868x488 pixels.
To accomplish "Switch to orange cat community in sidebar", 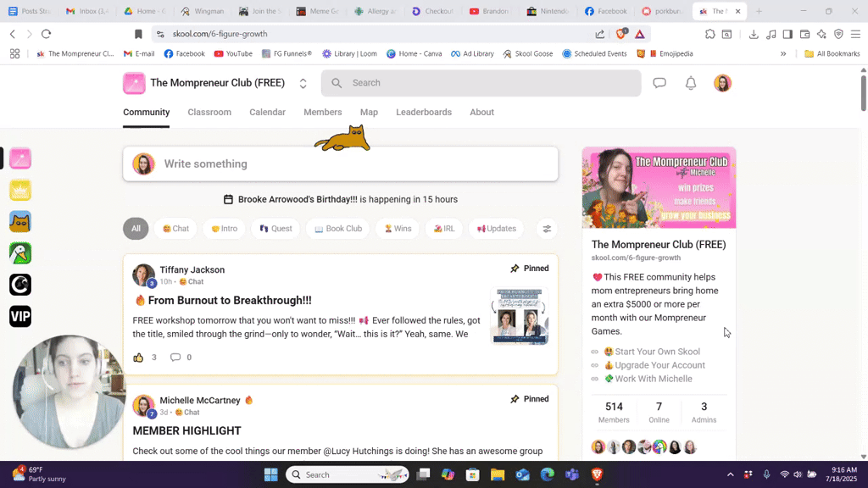I will coord(20,221).
